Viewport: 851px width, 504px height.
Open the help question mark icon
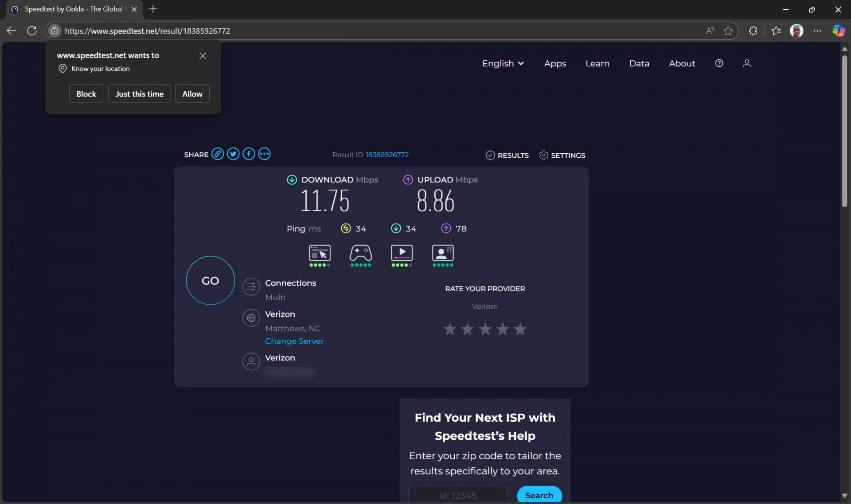[719, 63]
